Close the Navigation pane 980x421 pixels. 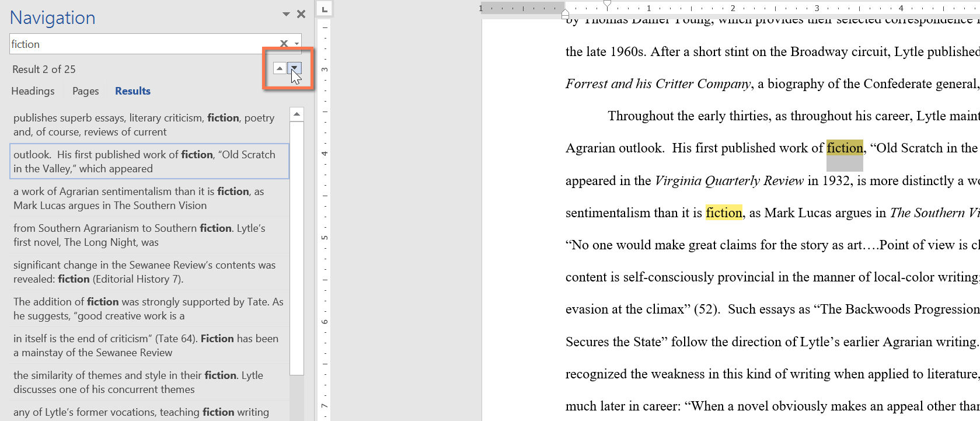point(301,15)
